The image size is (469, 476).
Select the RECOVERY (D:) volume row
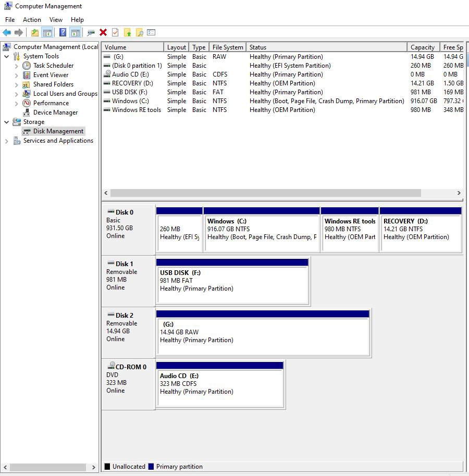pyautogui.click(x=282, y=83)
